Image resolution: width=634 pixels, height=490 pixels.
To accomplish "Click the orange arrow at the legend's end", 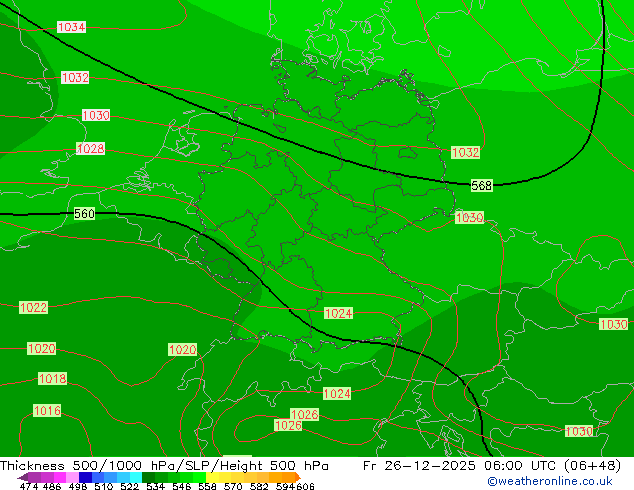I will pos(298,477).
